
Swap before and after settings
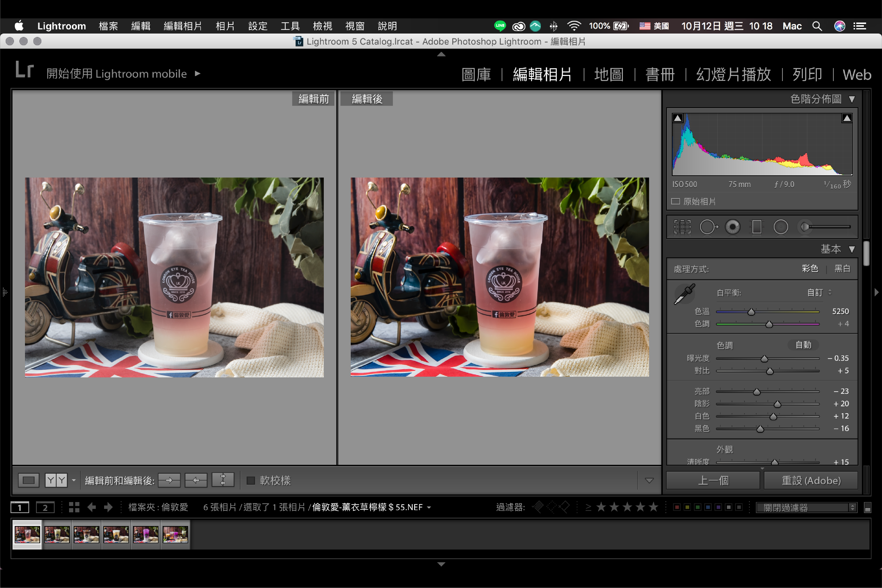223,480
